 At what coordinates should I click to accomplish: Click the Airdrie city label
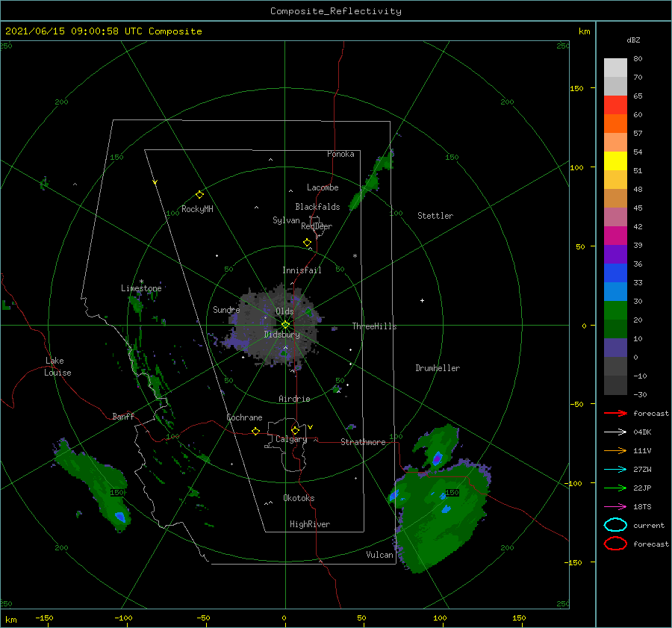(x=294, y=399)
